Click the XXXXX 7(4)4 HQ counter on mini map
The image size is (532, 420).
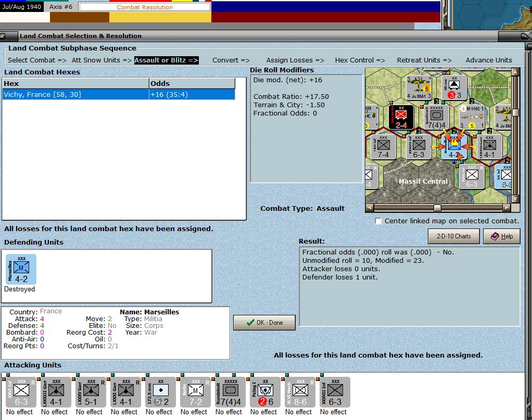(x=436, y=117)
